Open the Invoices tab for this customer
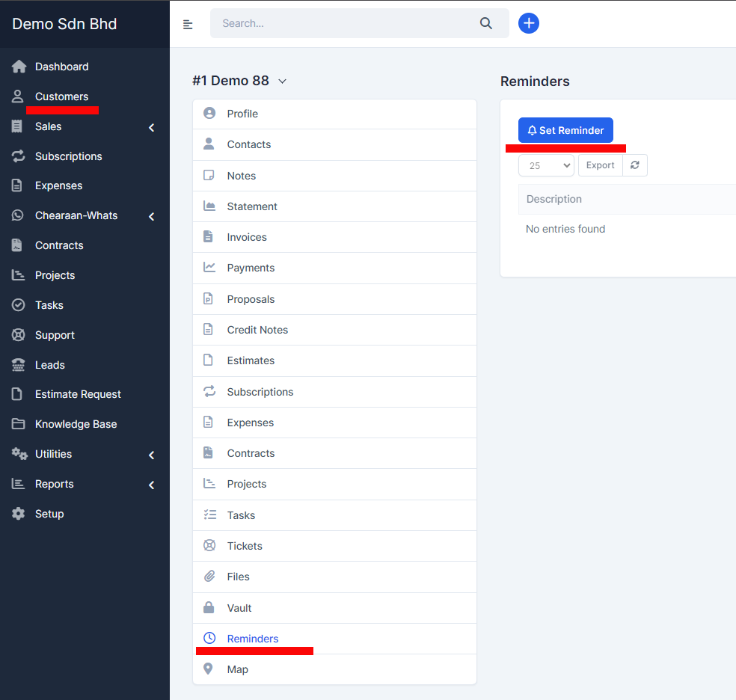Screen dimensions: 736x700 pyautogui.click(x=247, y=237)
